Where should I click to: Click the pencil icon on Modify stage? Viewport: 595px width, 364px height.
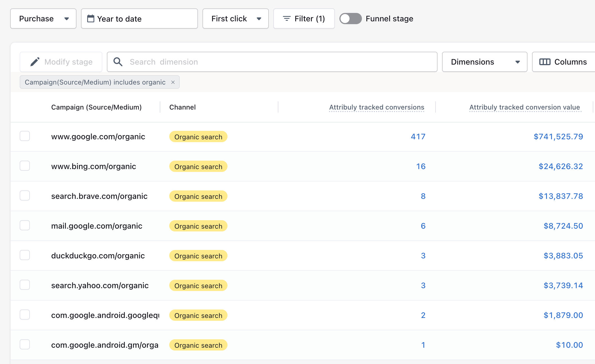pos(35,62)
